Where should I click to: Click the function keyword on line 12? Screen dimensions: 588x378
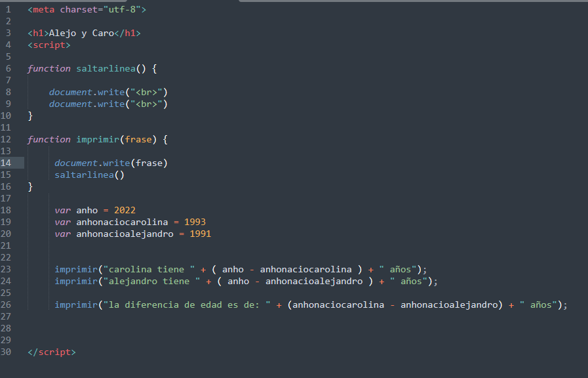pos(49,139)
